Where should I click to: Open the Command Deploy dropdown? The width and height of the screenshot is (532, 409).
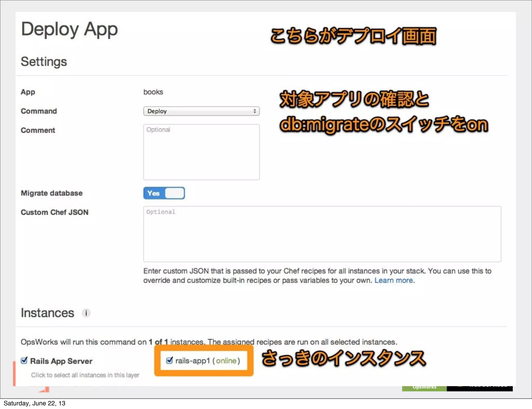201,111
